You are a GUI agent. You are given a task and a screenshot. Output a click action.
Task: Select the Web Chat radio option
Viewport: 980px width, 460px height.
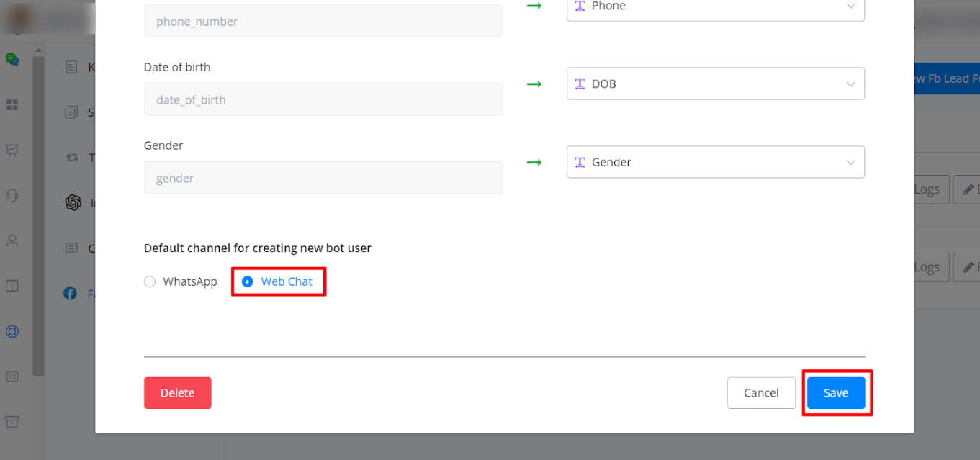point(248,281)
